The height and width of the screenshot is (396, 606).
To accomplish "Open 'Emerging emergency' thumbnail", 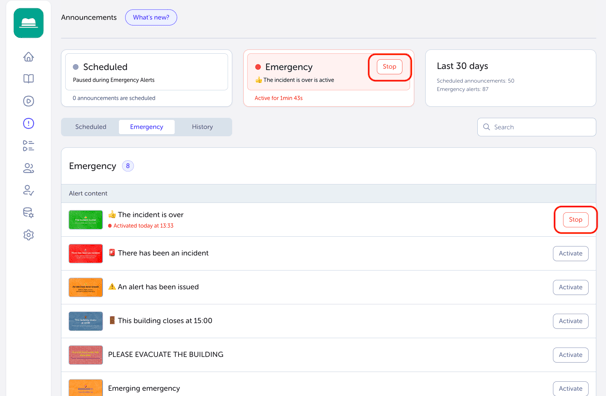I will pos(86,388).
